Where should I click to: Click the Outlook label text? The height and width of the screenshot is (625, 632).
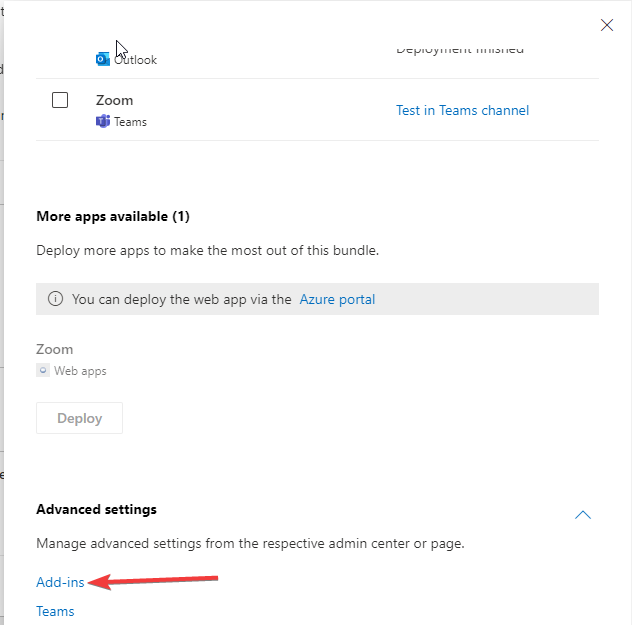(x=135, y=60)
